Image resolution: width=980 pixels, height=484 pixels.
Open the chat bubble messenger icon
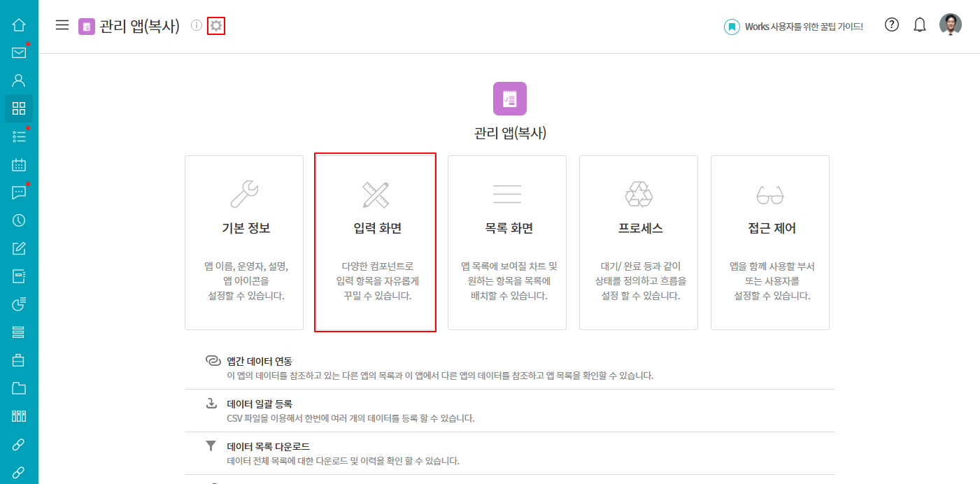[19, 193]
